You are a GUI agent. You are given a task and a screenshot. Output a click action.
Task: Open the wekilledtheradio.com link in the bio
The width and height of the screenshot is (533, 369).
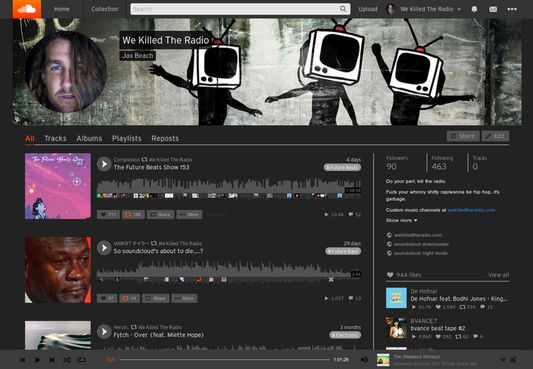tap(471, 210)
